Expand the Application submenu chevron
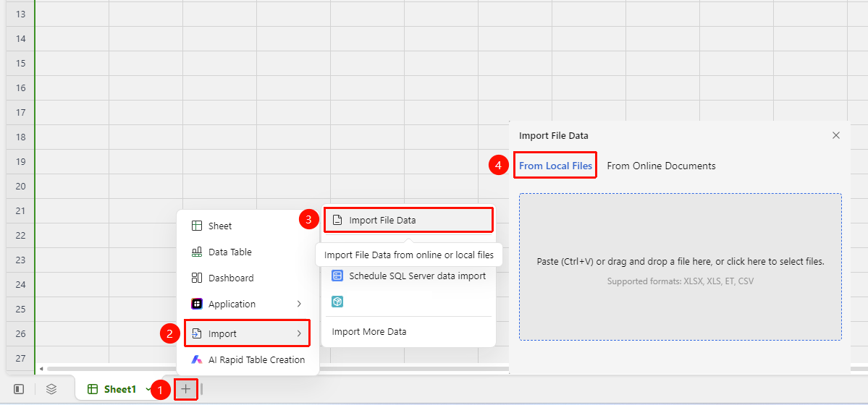The width and height of the screenshot is (868, 405). pos(299,304)
